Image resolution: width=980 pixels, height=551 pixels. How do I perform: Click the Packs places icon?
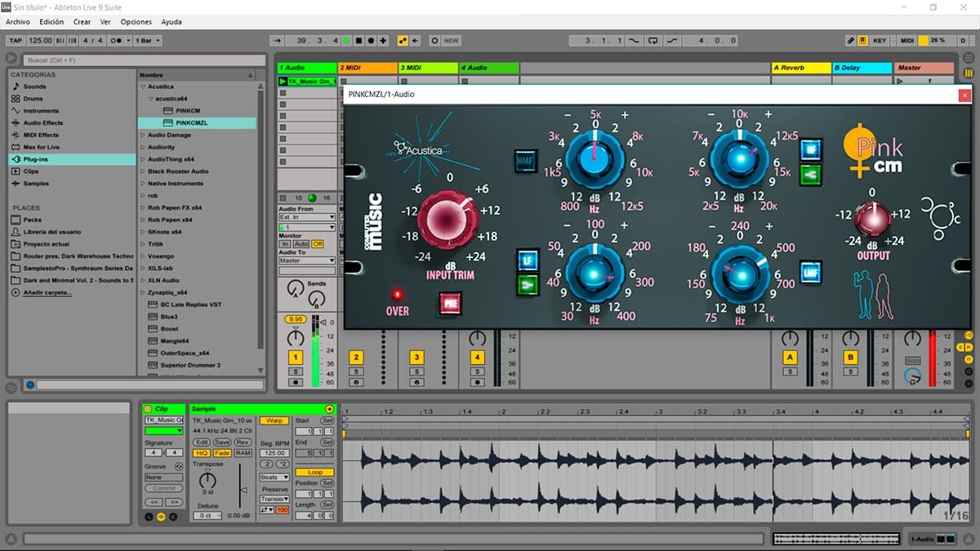coord(16,220)
